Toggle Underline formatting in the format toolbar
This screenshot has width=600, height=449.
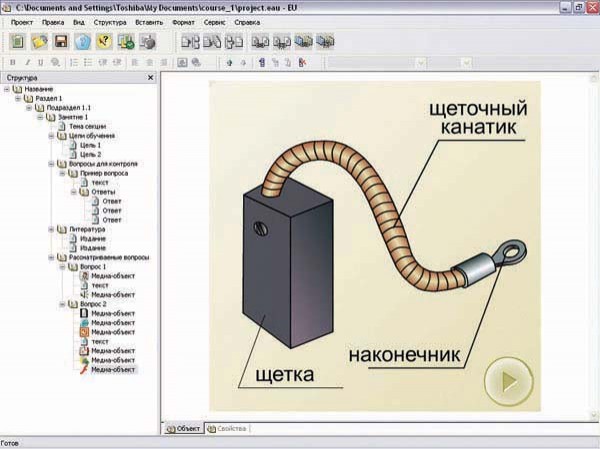click(x=40, y=62)
